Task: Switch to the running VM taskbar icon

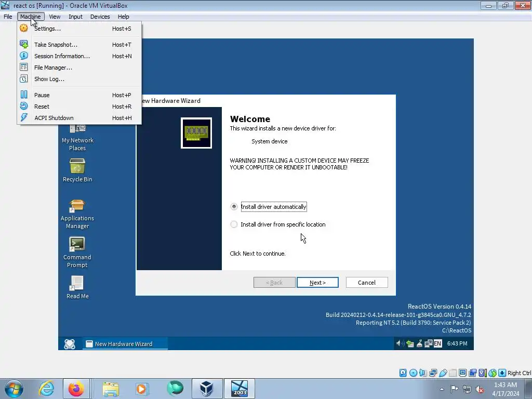Action: click(240, 389)
